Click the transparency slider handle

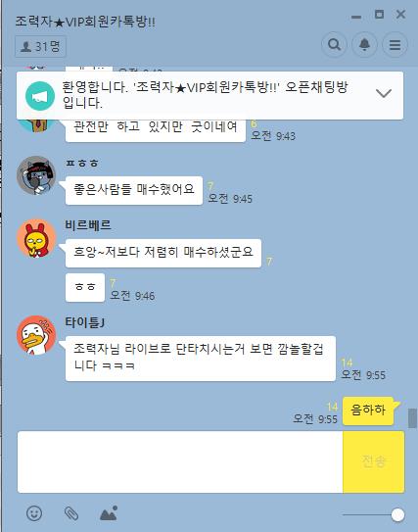point(397,514)
